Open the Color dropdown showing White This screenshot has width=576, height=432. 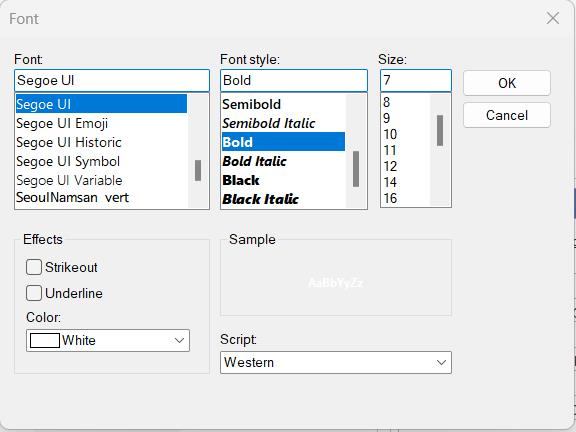pyautogui.click(x=108, y=341)
